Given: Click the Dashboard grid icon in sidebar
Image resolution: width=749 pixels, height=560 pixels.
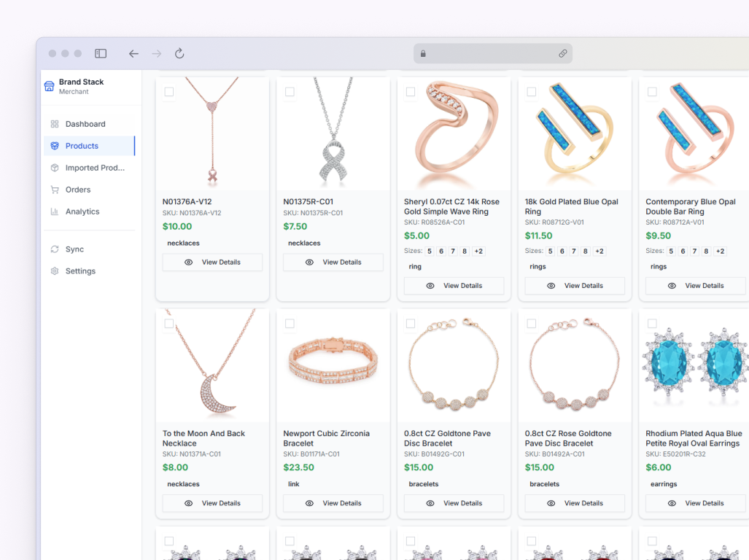Looking at the screenshot, I should [x=55, y=124].
